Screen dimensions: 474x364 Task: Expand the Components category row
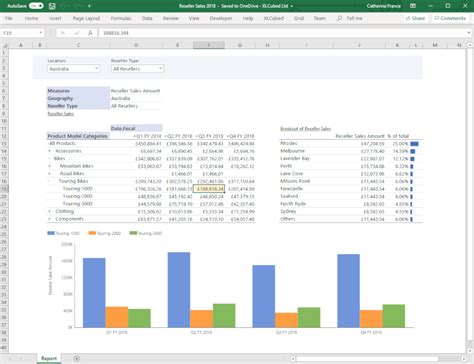(50, 219)
